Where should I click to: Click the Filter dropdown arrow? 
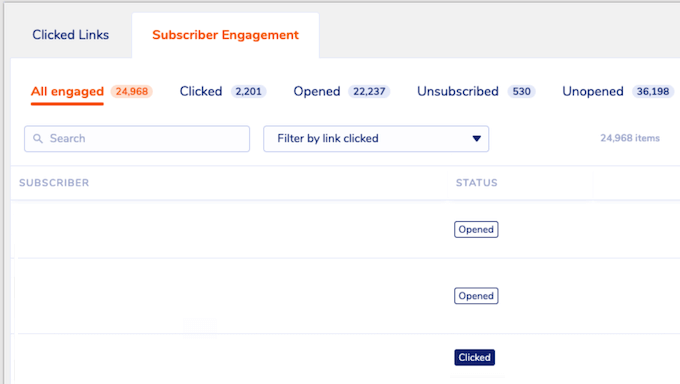click(477, 139)
